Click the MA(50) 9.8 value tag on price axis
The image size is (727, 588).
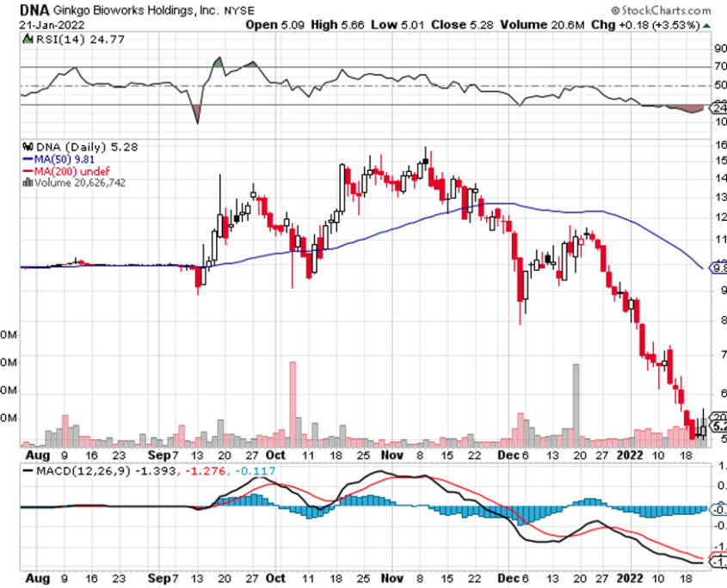click(x=718, y=268)
